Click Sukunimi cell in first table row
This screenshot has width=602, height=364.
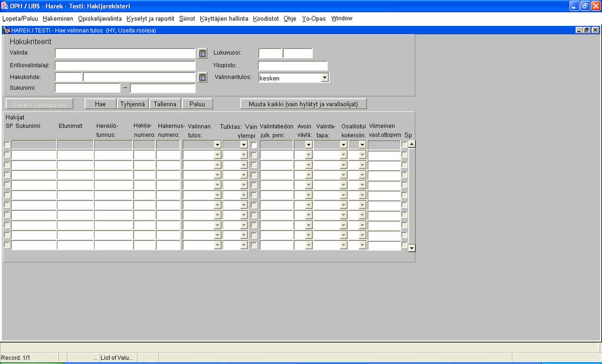click(34, 145)
